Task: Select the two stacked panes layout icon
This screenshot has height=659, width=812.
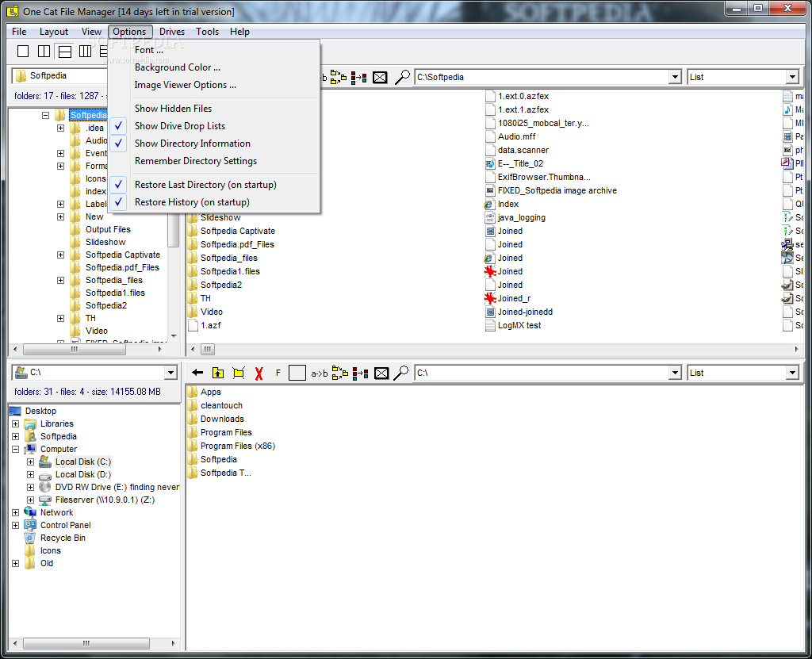Action: [65, 51]
